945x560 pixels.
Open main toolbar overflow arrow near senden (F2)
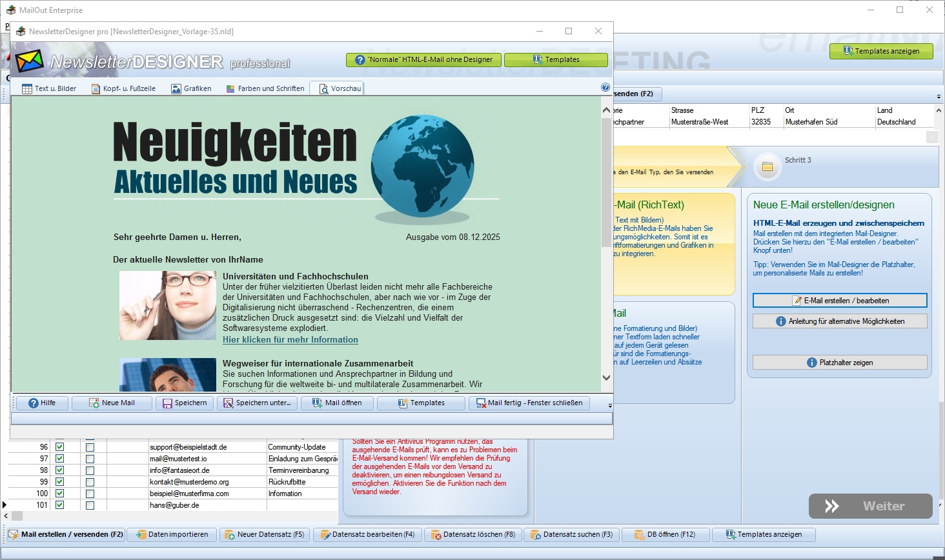[939, 97]
